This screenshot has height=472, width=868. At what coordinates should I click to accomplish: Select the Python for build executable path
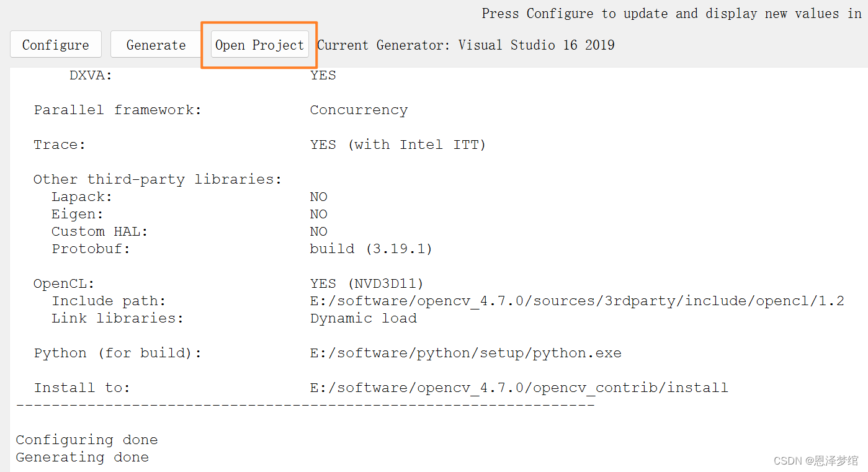(x=465, y=352)
